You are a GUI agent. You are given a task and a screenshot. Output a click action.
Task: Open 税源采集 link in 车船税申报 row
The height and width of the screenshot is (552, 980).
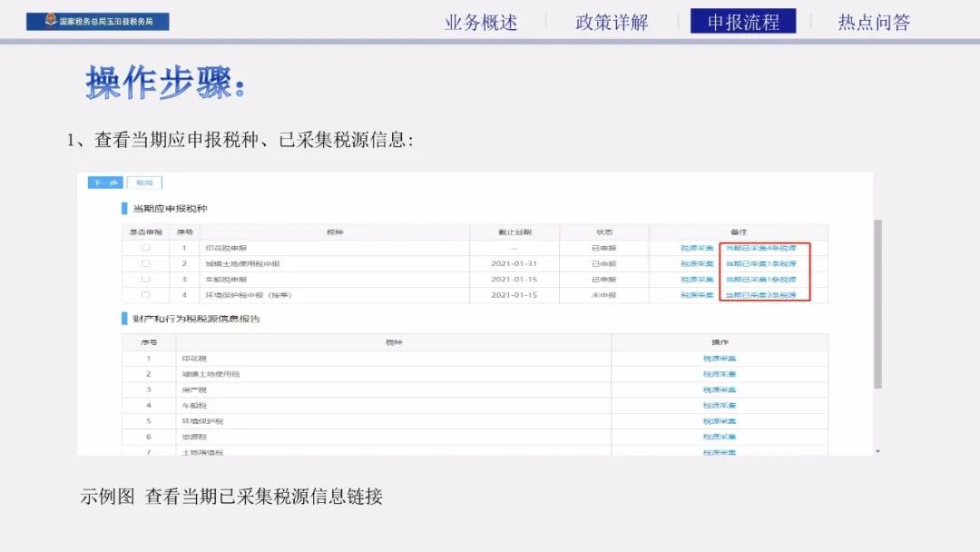coord(697,280)
